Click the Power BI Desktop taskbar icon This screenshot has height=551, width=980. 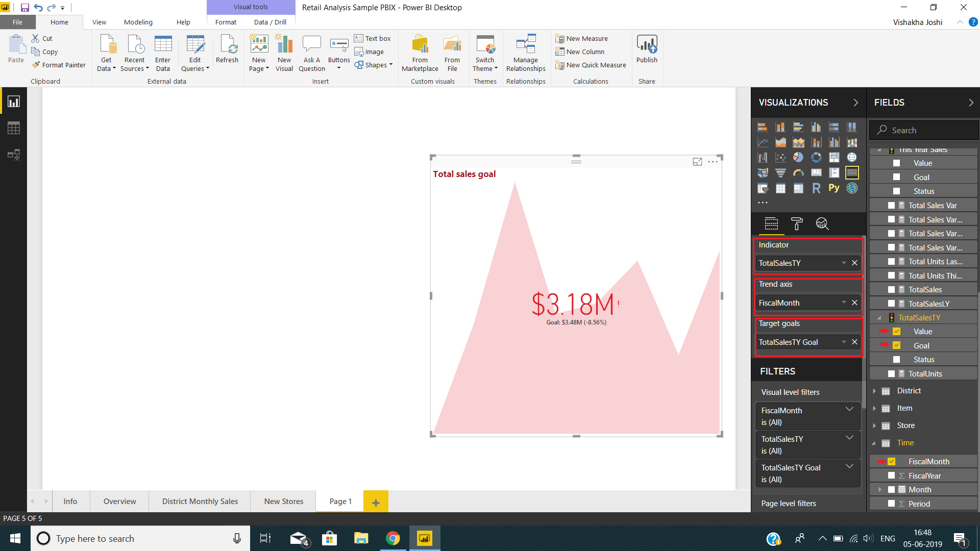click(x=425, y=538)
